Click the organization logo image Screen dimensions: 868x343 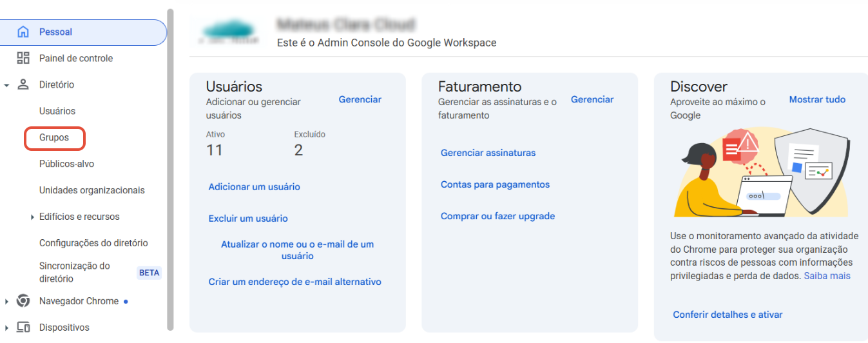click(229, 32)
